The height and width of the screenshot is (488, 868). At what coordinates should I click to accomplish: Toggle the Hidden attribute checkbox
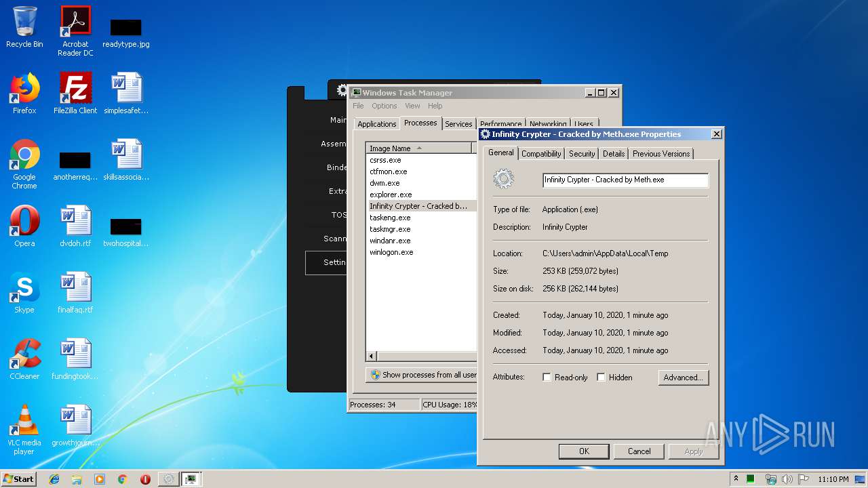[601, 378]
